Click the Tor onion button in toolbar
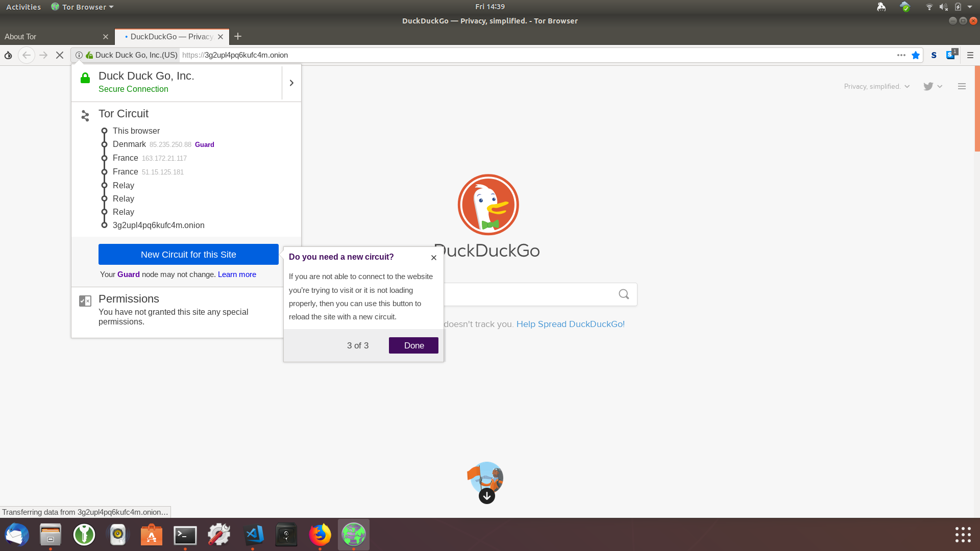 pos(8,55)
